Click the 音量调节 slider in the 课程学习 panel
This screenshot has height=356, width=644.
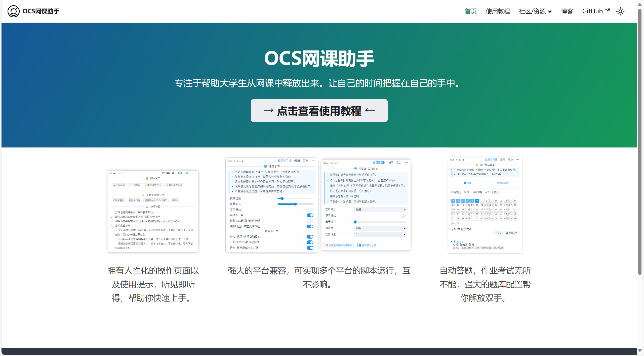point(295,204)
